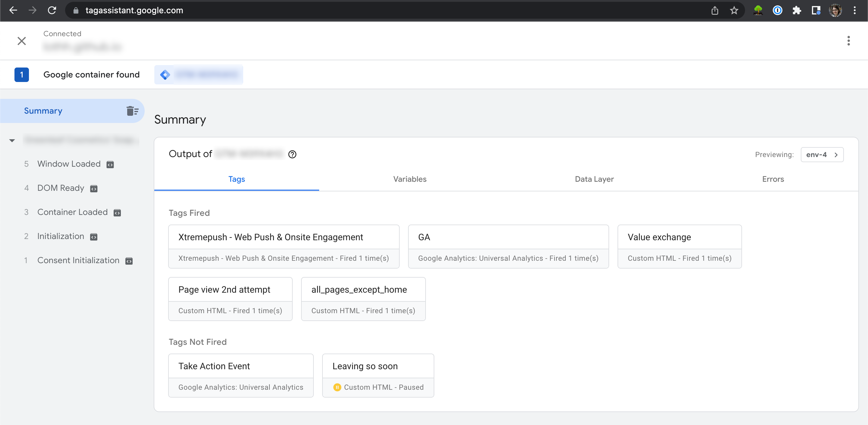Select the DOM Ready event
The image size is (868, 425).
[x=61, y=188]
